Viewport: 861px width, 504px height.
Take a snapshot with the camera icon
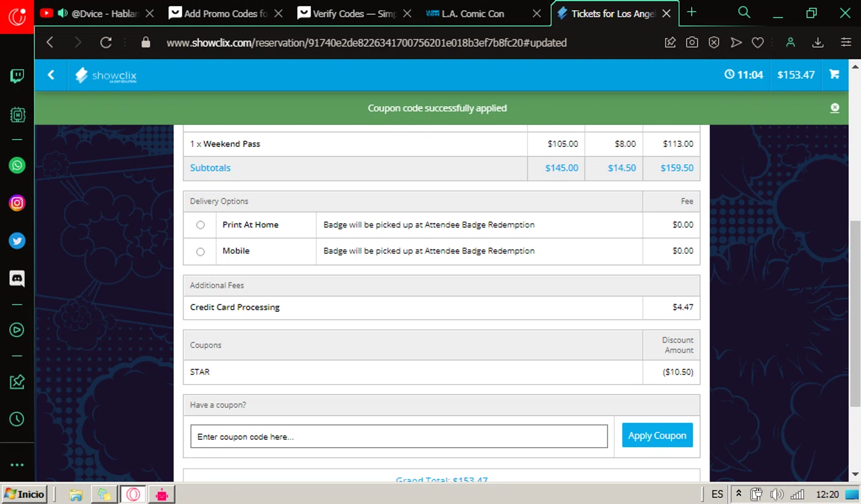[x=692, y=42]
